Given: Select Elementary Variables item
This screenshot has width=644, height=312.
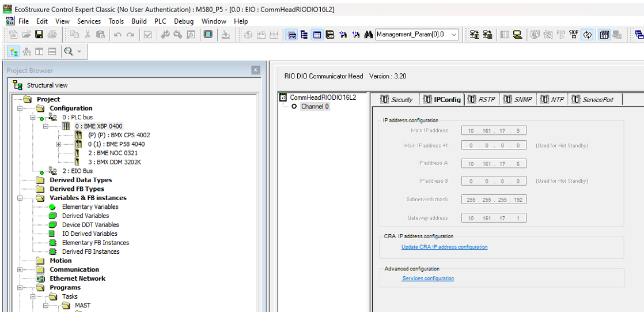Looking at the screenshot, I should [x=90, y=207].
